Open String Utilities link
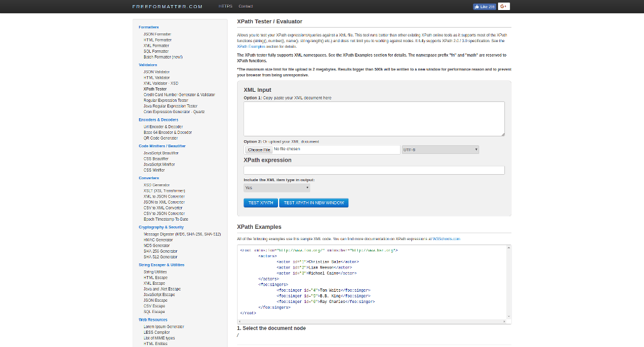 point(155,272)
